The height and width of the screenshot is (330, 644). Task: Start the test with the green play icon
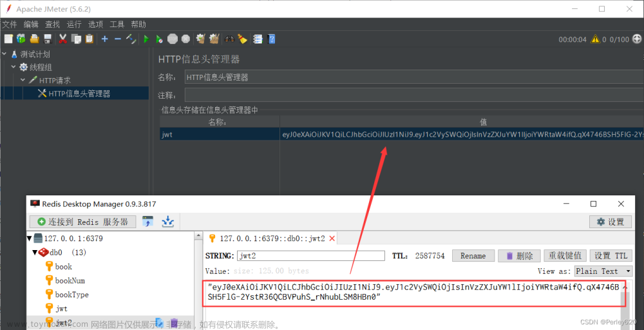point(146,39)
